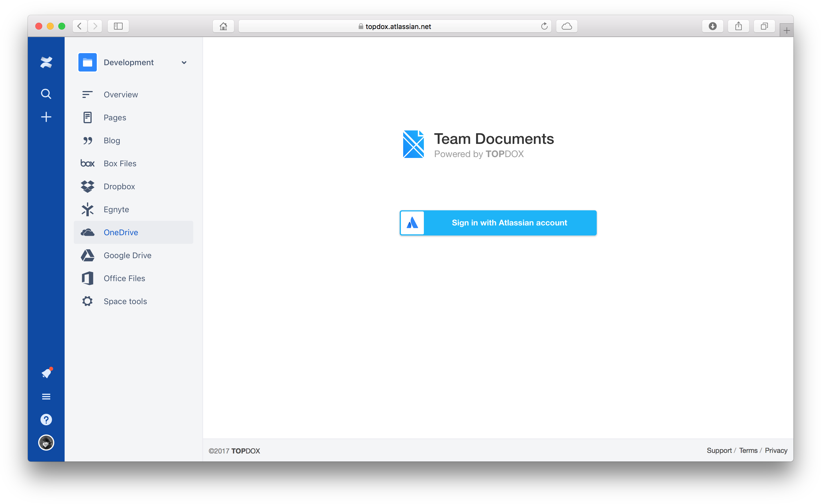Create new content with the plus icon
The width and height of the screenshot is (821, 504).
pos(46,117)
